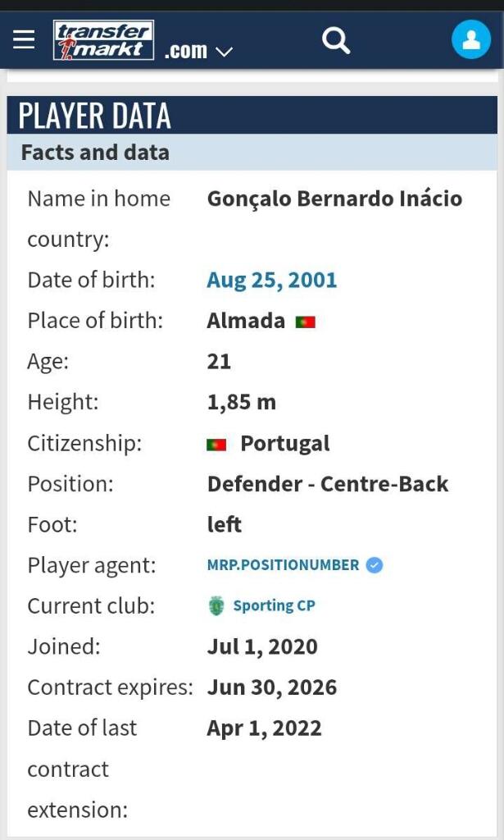Click the name Gonçalo Bernardo Inácio
Viewport: 504px width, 840px height.
(x=334, y=199)
